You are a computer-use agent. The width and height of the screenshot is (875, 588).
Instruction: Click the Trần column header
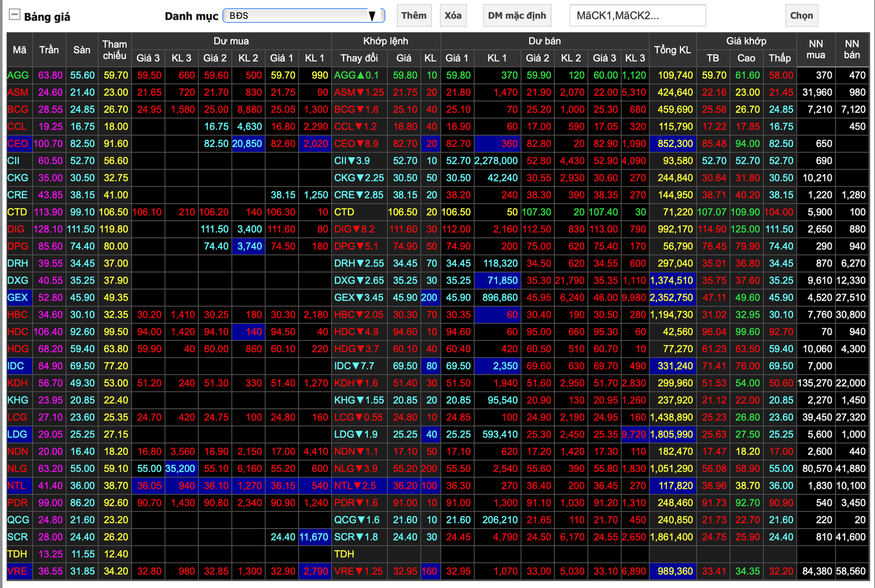coord(49,50)
